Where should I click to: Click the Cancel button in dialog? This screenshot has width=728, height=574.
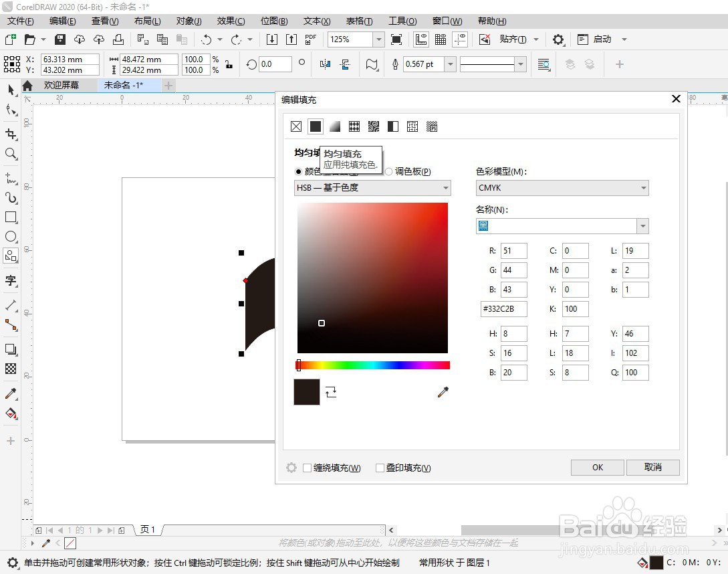click(x=652, y=468)
